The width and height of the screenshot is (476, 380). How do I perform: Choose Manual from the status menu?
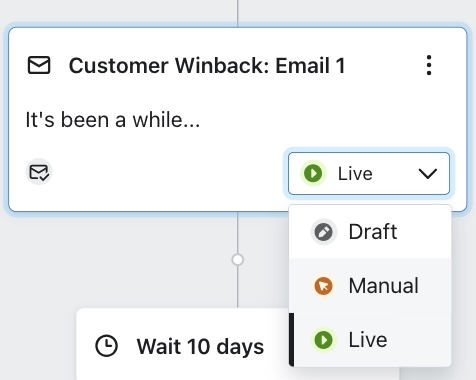(x=370, y=286)
